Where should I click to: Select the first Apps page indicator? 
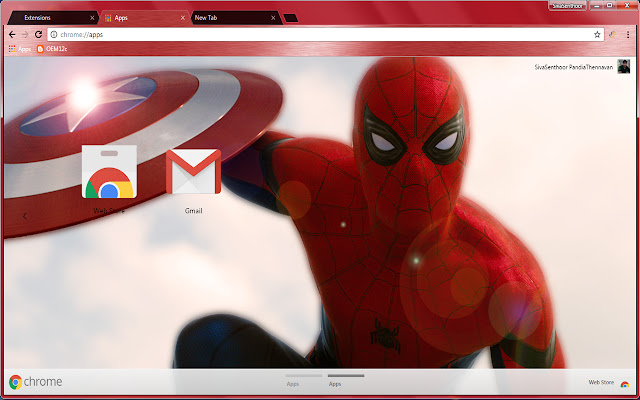[304, 380]
